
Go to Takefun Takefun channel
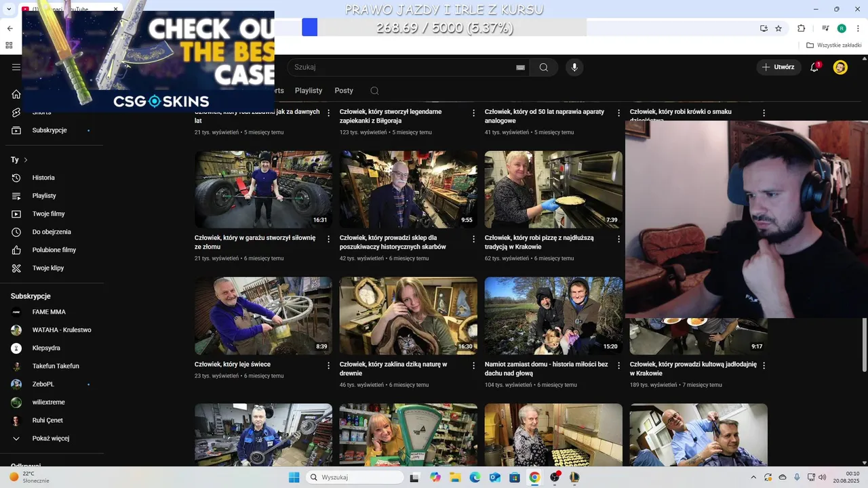54,366
